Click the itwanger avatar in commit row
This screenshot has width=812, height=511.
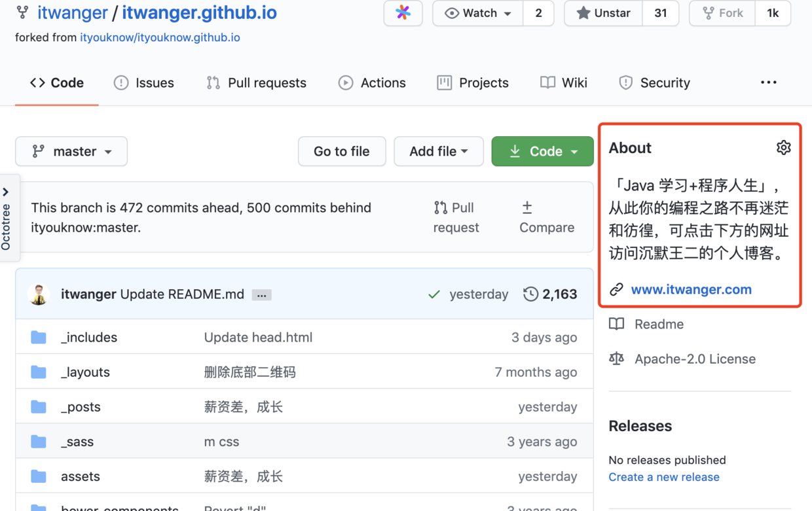click(x=39, y=294)
